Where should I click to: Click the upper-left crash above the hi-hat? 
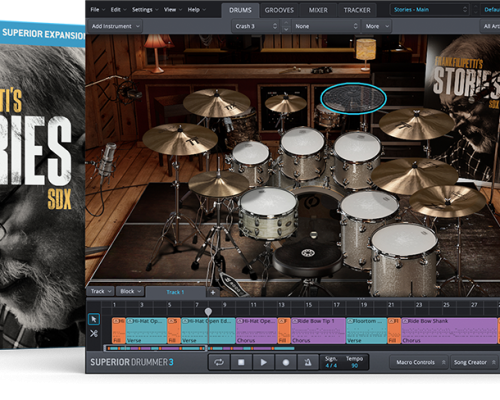click(217, 103)
